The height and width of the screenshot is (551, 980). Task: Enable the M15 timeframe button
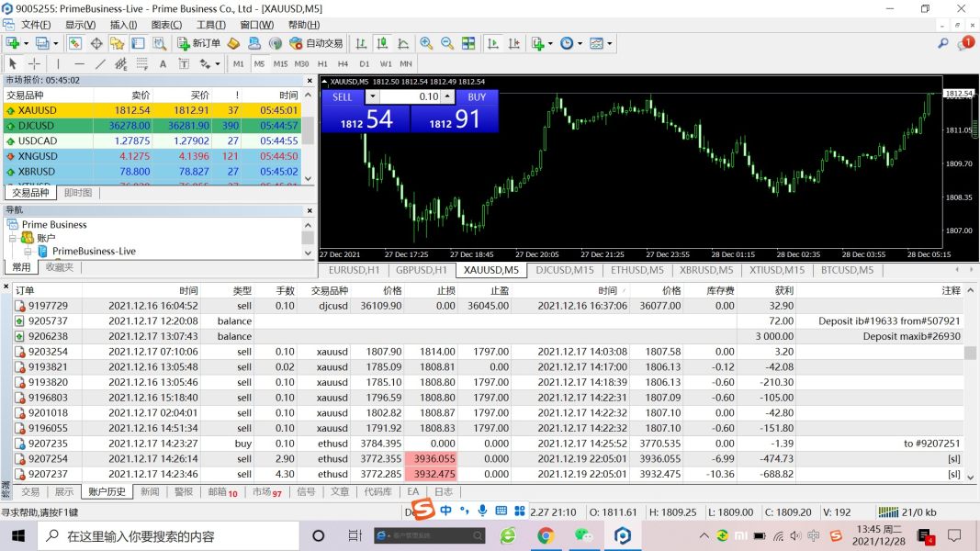[280, 64]
